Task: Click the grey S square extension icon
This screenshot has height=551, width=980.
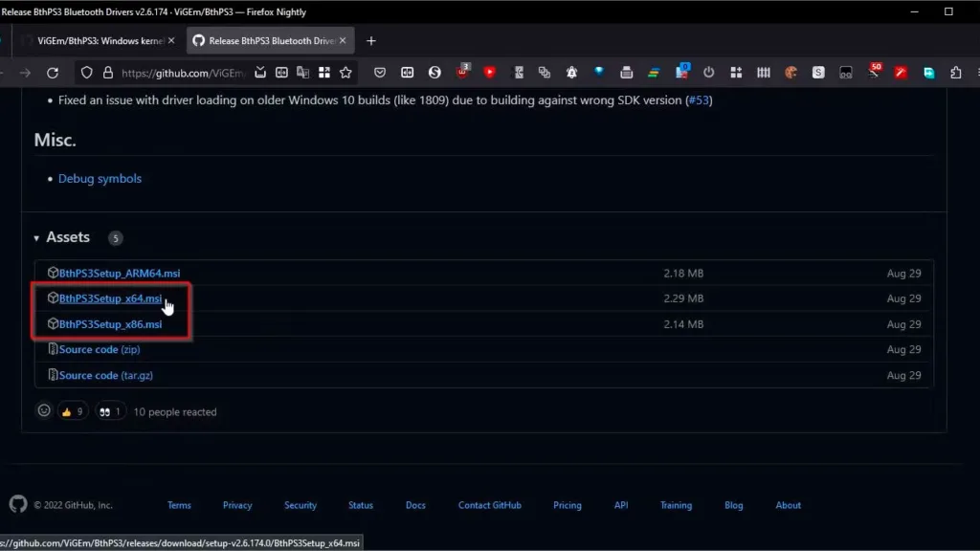Action: [x=818, y=73]
